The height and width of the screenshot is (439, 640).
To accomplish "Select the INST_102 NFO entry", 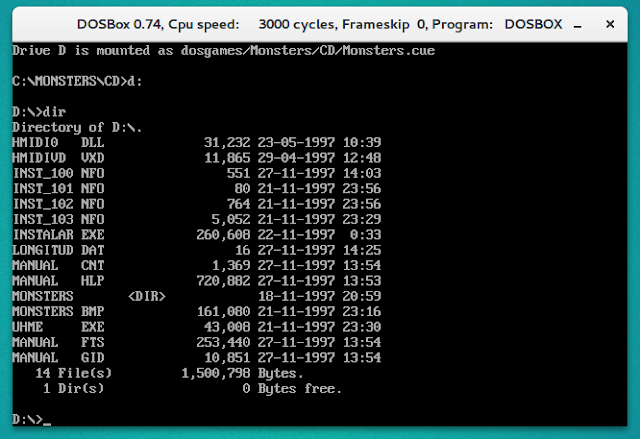I will tap(197, 204).
